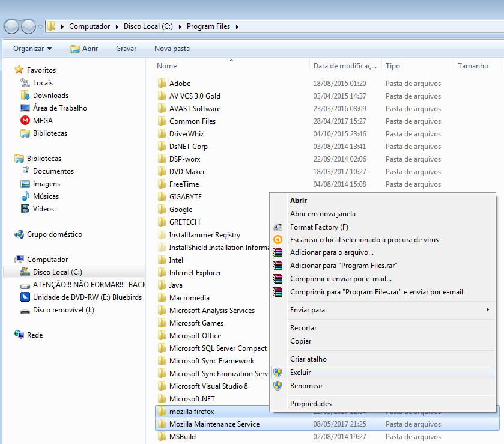Expand the Enviar para submenu

tap(383, 310)
